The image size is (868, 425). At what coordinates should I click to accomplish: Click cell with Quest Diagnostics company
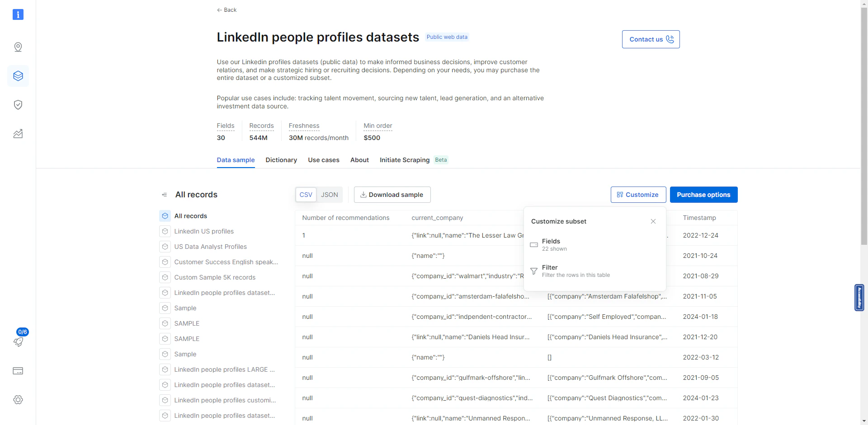(607, 398)
